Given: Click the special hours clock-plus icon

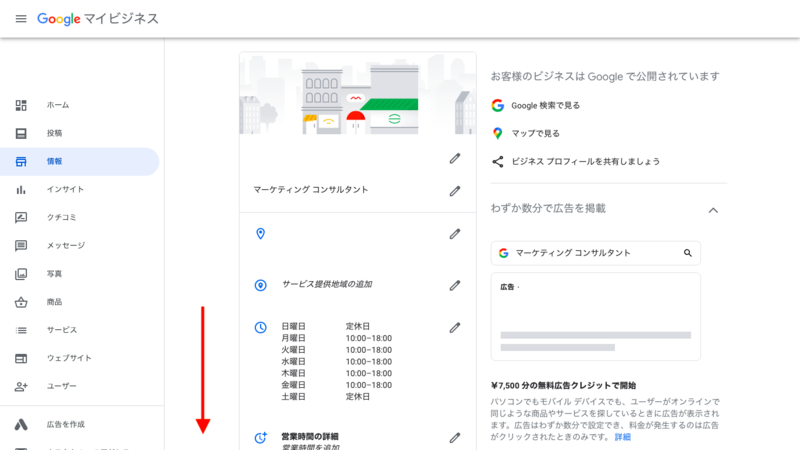Looking at the screenshot, I should pos(260,438).
